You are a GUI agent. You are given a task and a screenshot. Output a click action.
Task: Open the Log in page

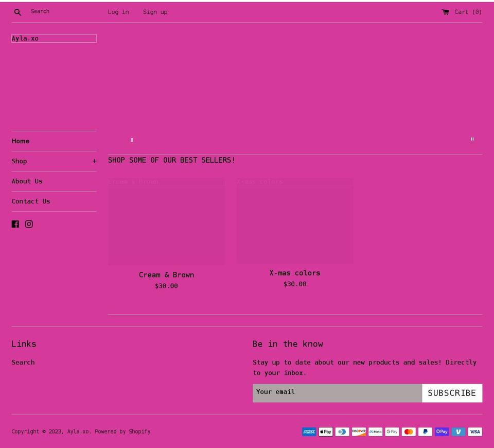click(x=118, y=12)
